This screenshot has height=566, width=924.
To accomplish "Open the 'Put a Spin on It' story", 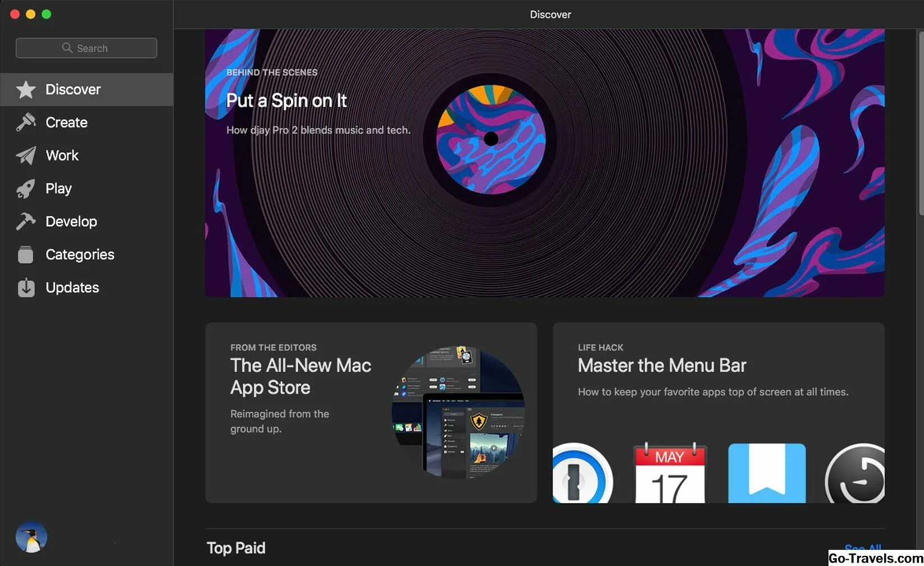I will (x=545, y=163).
